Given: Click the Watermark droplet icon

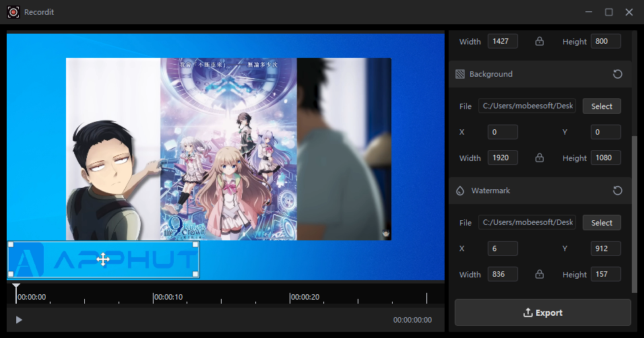Looking at the screenshot, I should click(460, 191).
